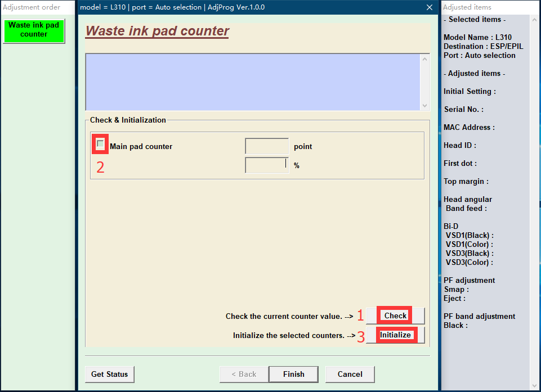
Task: Tick the Main pad counter checkbox
Action: point(100,144)
